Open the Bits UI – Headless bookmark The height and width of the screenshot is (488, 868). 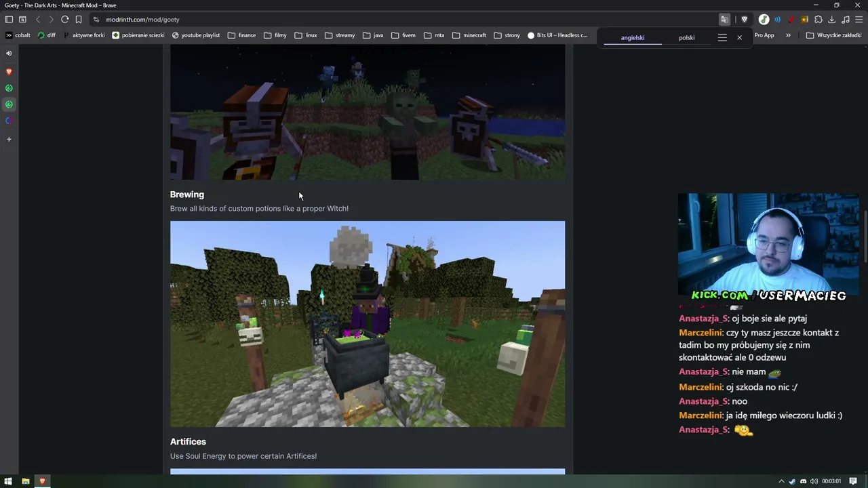click(557, 35)
